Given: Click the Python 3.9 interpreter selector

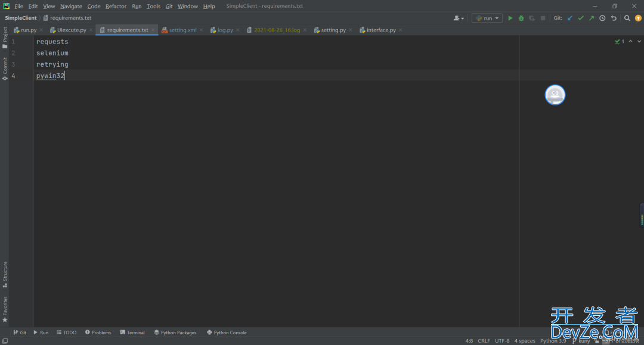Looking at the screenshot, I should (553, 341).
